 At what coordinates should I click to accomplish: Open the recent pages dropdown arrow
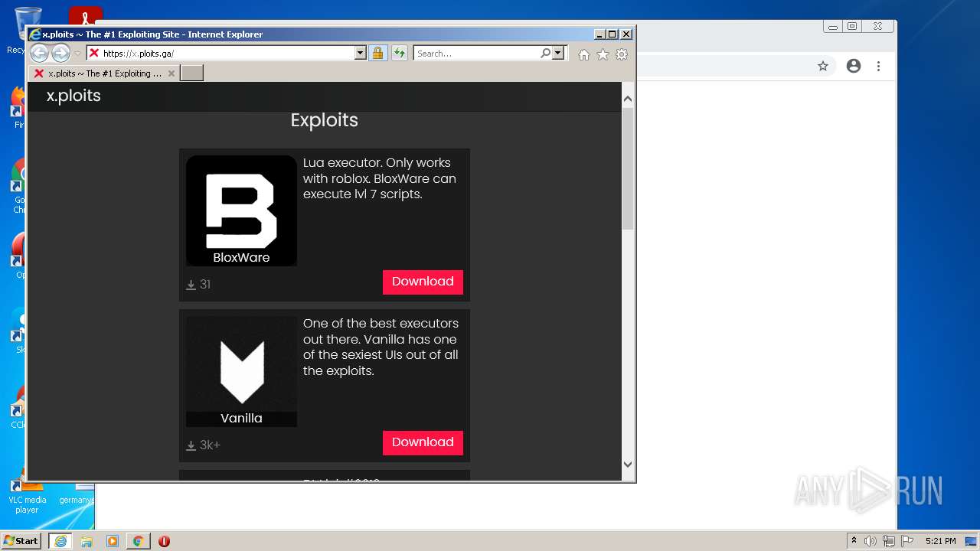tap(77, 54)
